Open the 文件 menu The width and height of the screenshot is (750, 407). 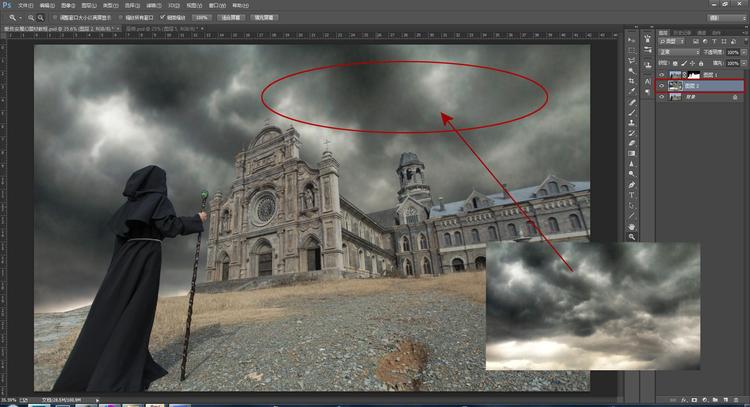(25, 5)
